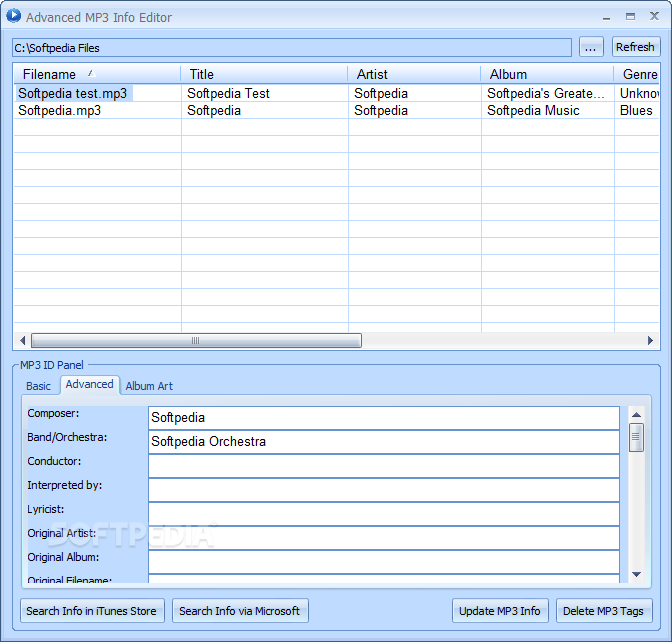
Task: Switch to the Advanced tab
Action: tap(90, 384)
